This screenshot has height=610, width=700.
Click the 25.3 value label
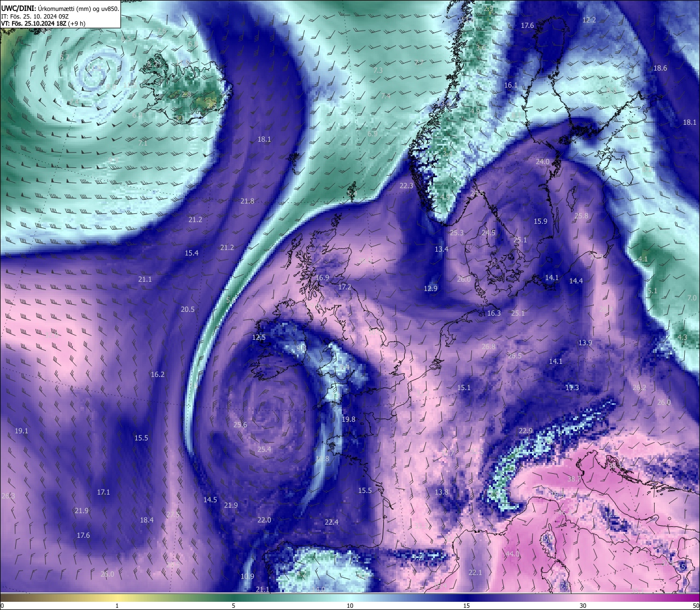point(457,233)
